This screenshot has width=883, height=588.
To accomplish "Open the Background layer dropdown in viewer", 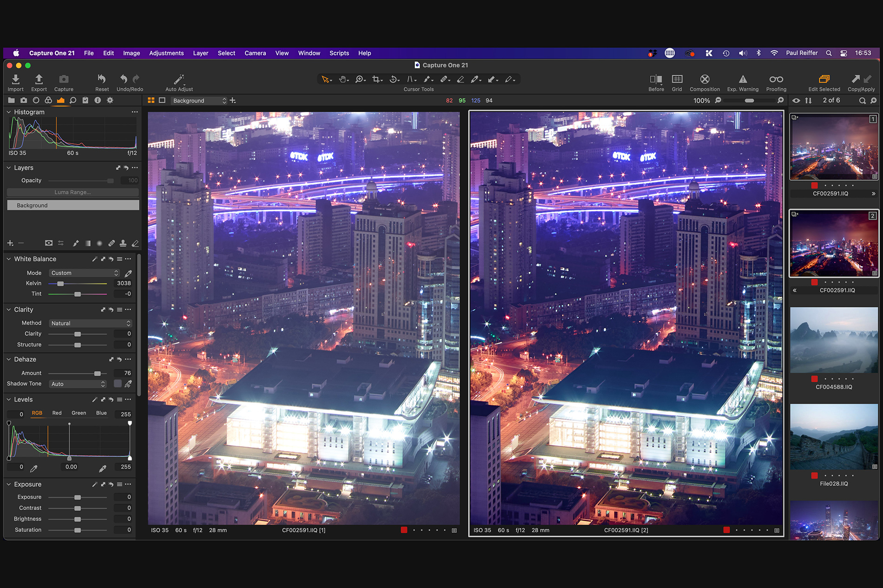I will coord(199,101).
